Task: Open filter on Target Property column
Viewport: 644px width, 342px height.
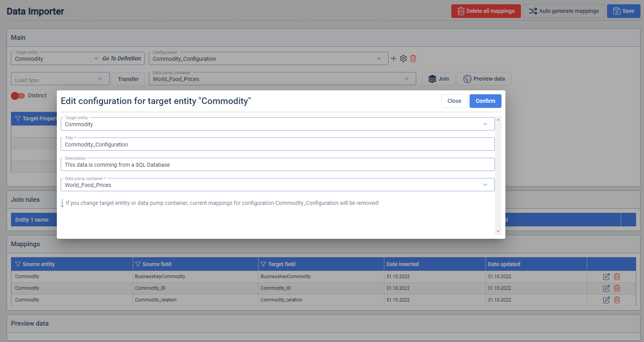Action: 18,118
